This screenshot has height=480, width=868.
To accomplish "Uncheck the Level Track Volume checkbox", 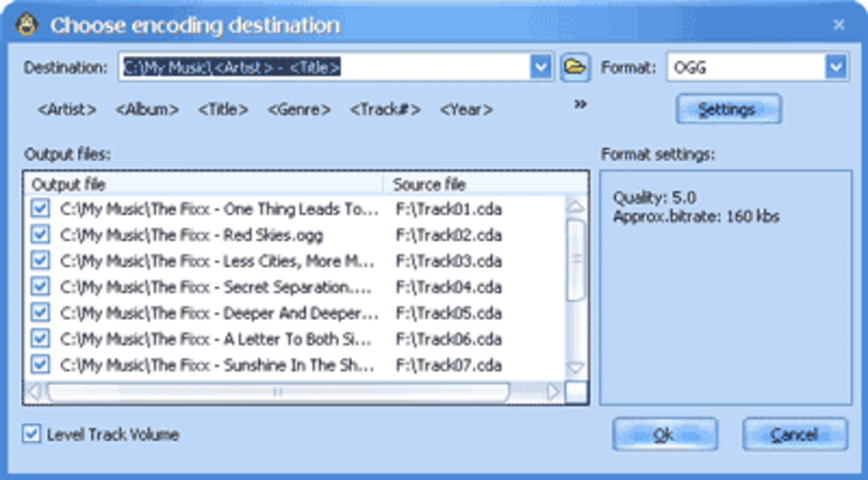I will [31, 434].
